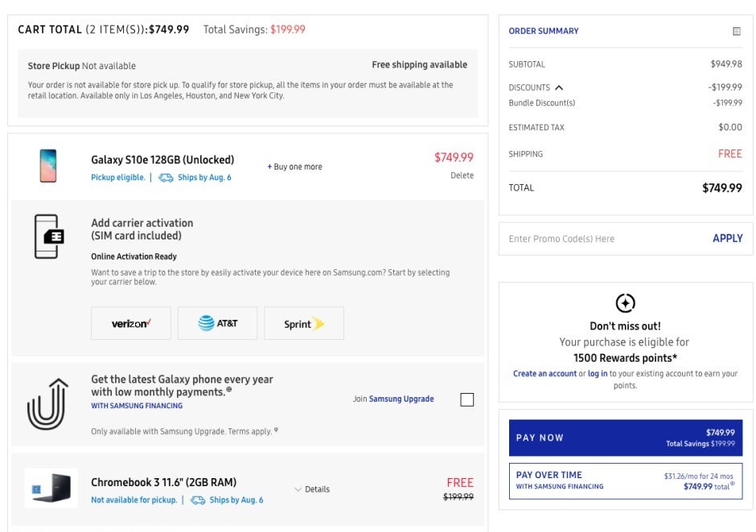Viewport: 756px width, 532px height.
Task: Delete the Galaxy S10e from cart
Action: tap(462, 175)
